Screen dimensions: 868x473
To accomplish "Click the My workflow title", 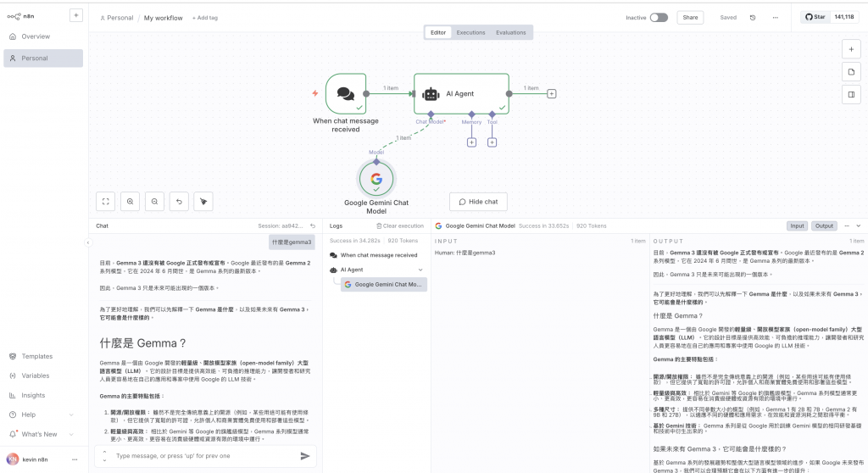I will [x=164, y=18].
